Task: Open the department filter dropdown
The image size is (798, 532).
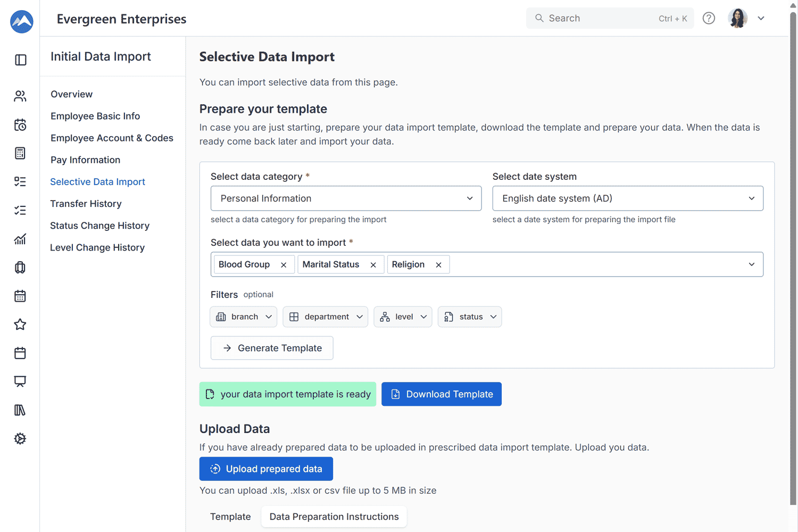Action: [x=325, y=317]
